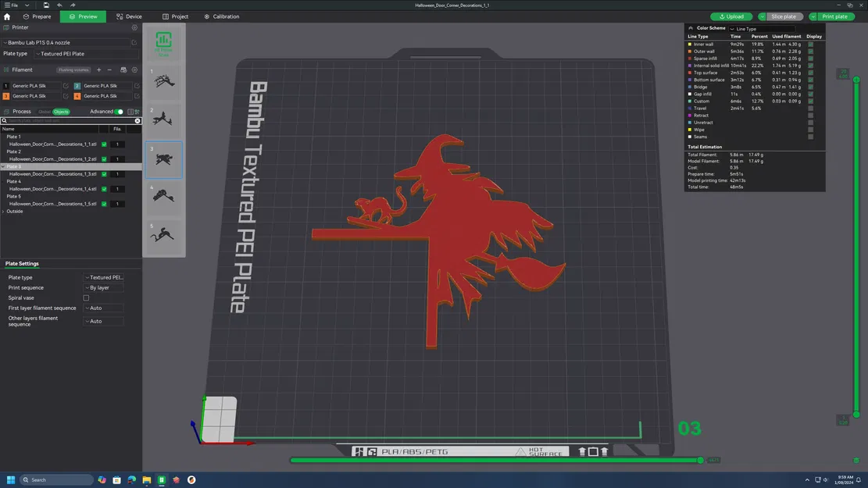Screen dimensions: 868x488
Task: Show Travel moves display
Action: (x=810, y=109)
